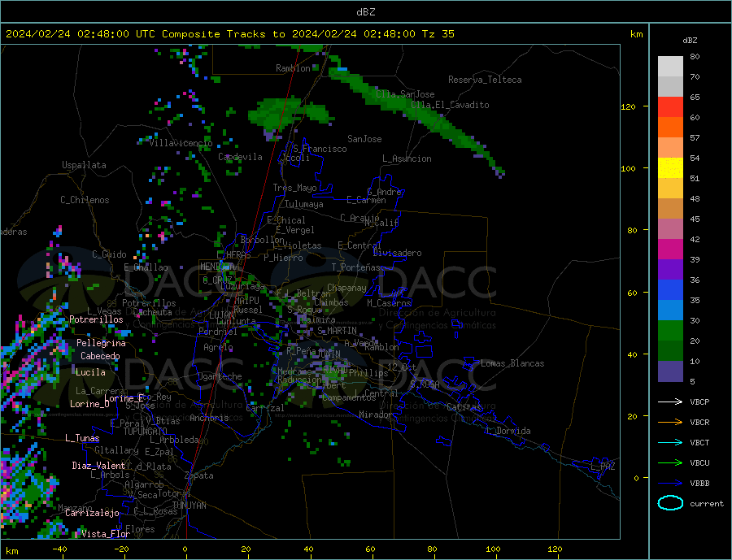Image resolution: width=732 pixels, height=560 pixels.
Task: Click the TUPUNGATO map label
Action: click(x=146, y=432)
